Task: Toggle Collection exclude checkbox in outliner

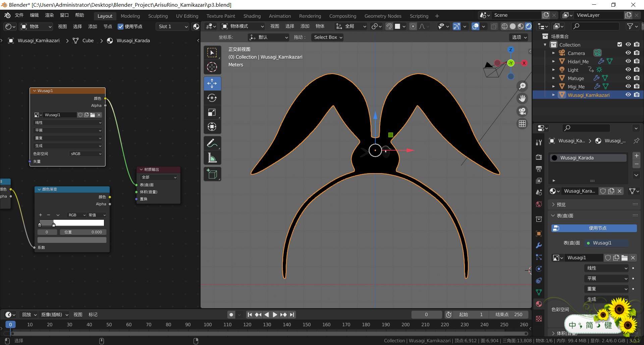Action: point(620,45)
